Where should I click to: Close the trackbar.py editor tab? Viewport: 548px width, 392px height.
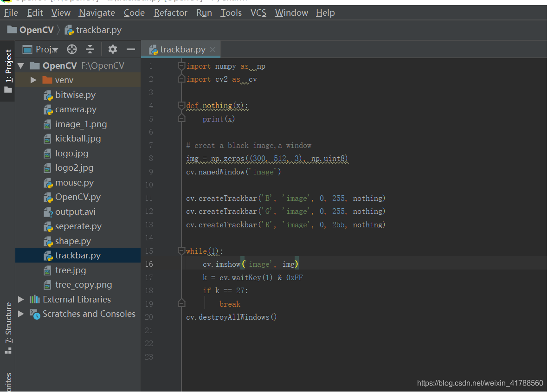213,50
